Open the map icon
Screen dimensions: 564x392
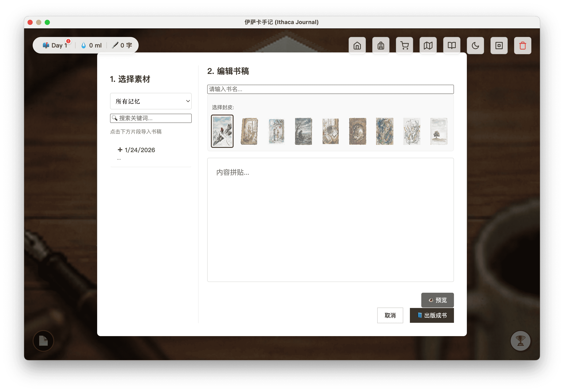click(428, 45)
